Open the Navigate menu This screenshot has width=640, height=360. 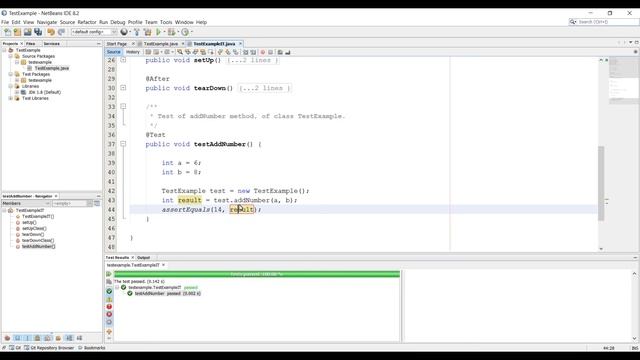[47, 22]
